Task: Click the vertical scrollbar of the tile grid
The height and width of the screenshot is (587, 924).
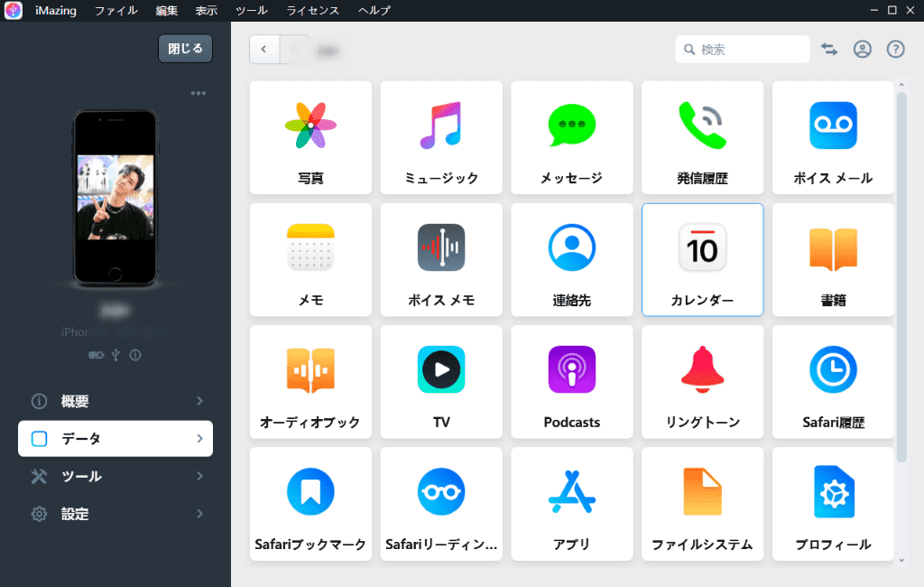Action: click(901, 277)
